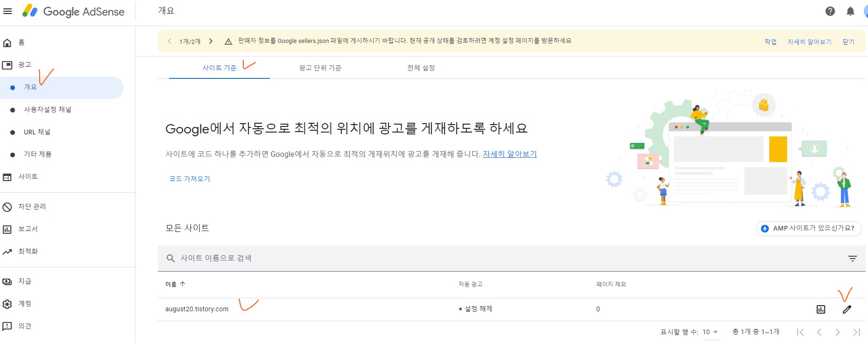The image size is (868, 343).
Task: Click the 의견 feedback bubble icon
Action: coord(7,327)
